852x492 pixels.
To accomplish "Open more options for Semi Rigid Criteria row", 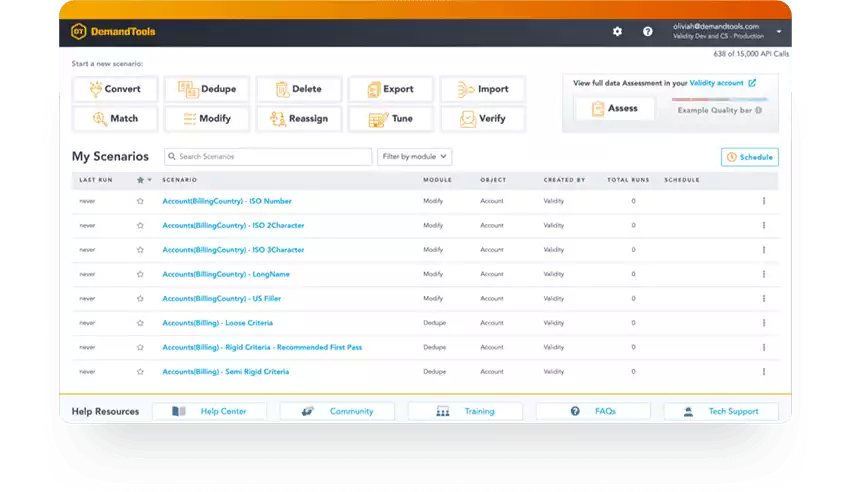I will coord(764,372).
